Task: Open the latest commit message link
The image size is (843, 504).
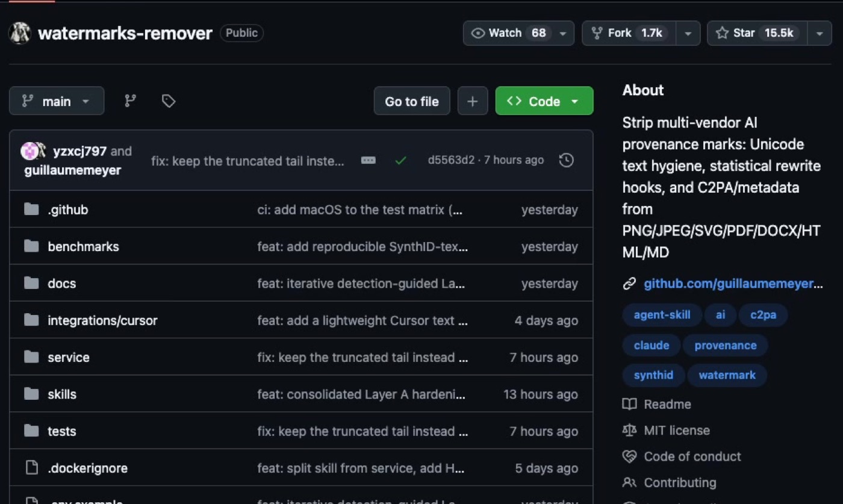Action: coord(247,161)
